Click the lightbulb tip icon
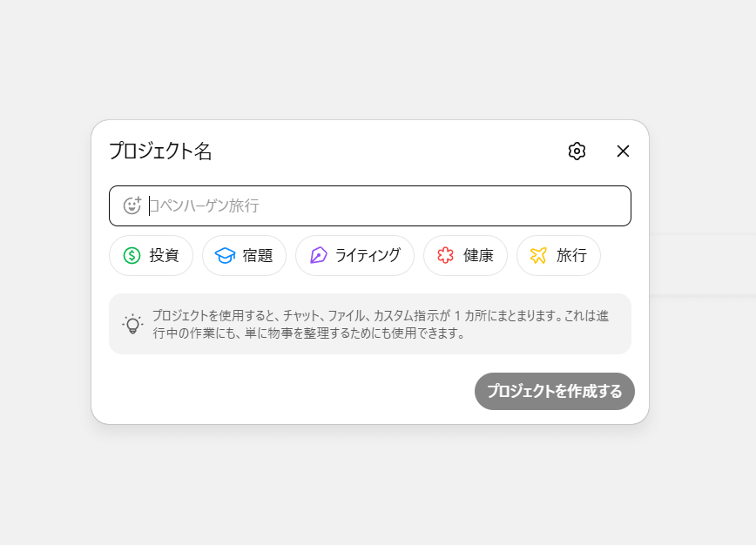This screenshot has height=545, width=756. (x=132, y=324)
